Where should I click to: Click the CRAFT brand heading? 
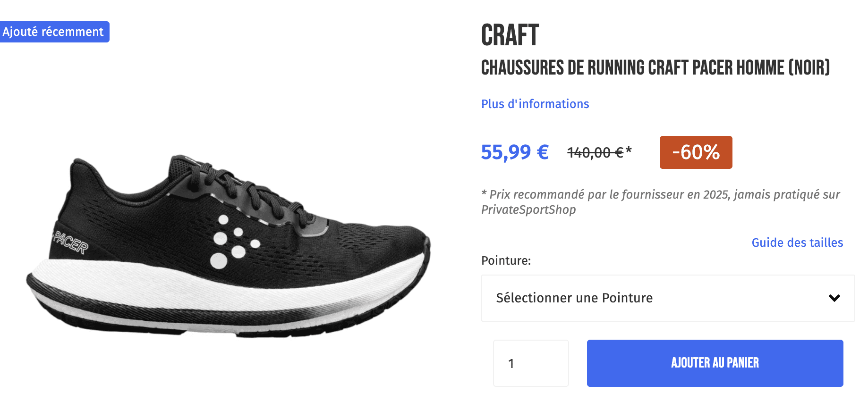(x=510, y=35)
